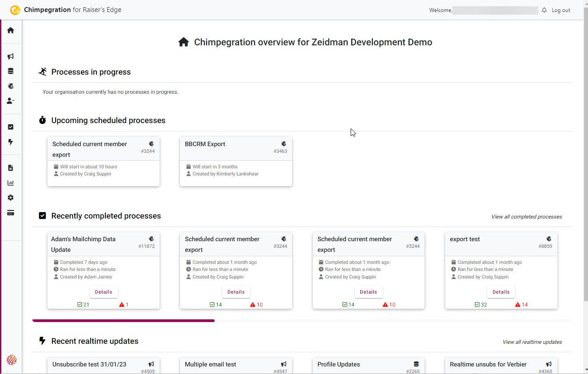Open Details for the export test process
The height and width of the screenshot is (374, 588).
(501, 292)
